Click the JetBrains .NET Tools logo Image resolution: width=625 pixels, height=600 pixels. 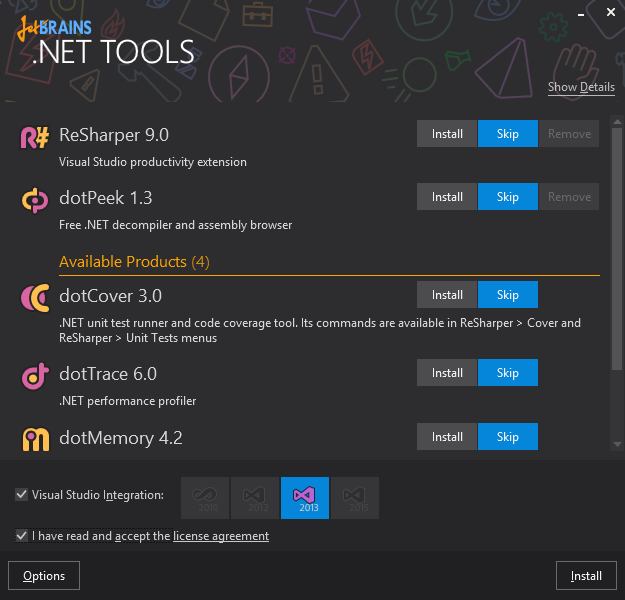point(106,42)
